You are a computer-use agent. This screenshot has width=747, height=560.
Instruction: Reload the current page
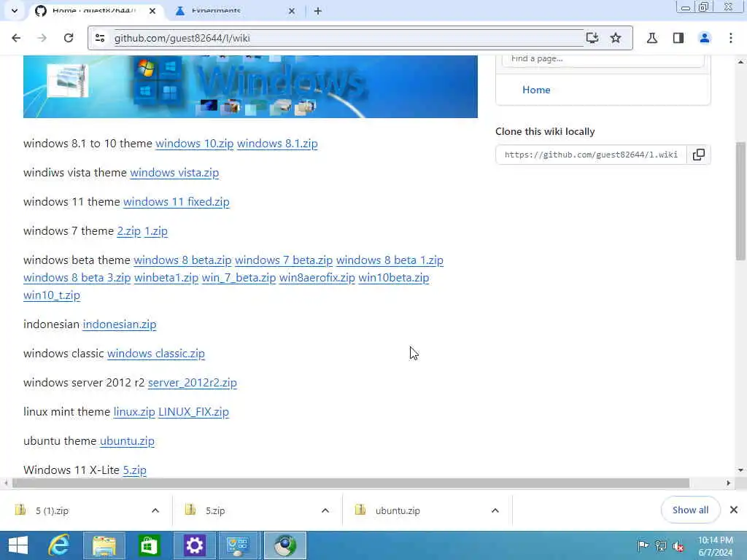[x=69, y=38]
